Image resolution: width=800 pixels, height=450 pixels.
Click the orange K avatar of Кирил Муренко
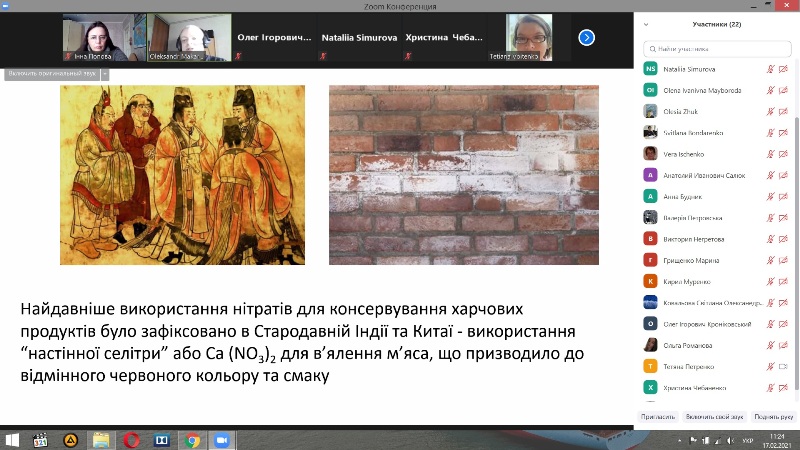pyautogui.click(x=650, y=282)
